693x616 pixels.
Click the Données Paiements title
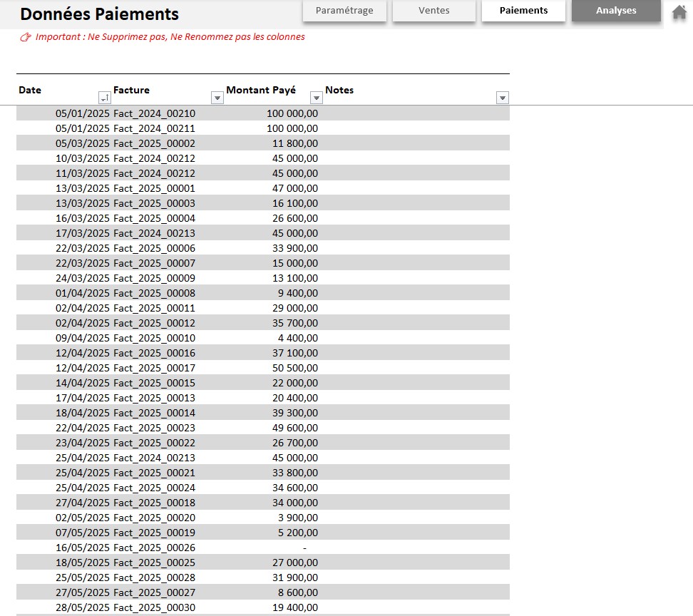click(x=99, y=14)
